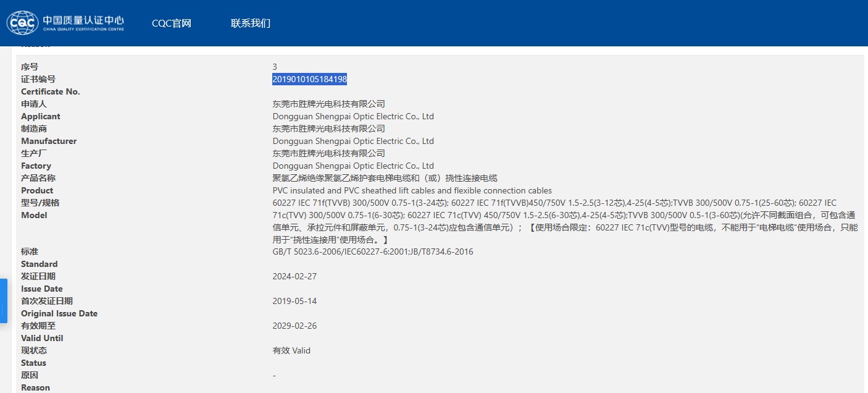Click the 型号/规格 label

(40, 203)
